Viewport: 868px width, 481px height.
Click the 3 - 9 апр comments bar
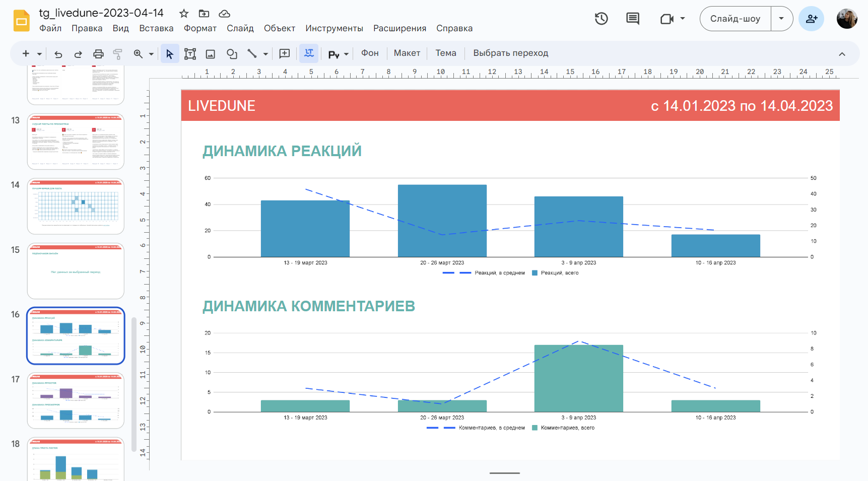[x=579, y=378]
